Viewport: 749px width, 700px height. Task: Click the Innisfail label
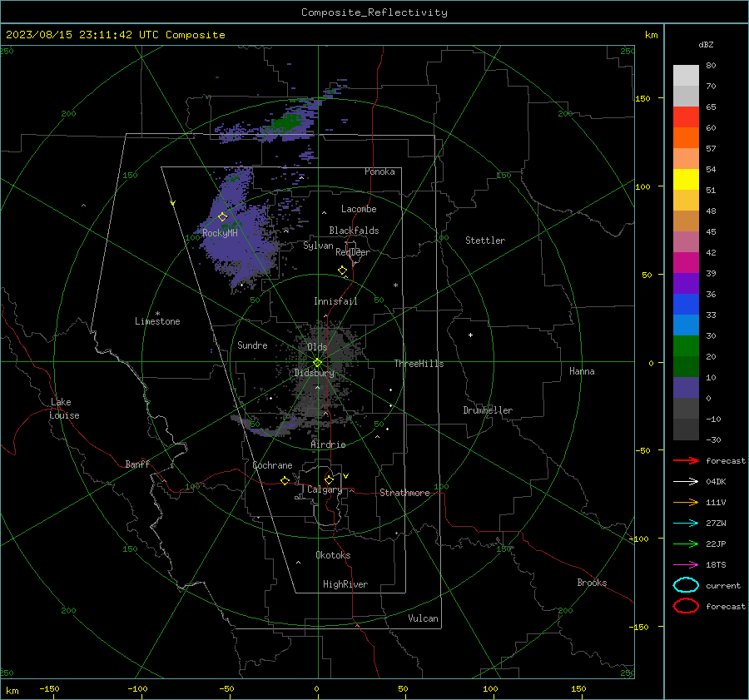click(x=335, y=301)
